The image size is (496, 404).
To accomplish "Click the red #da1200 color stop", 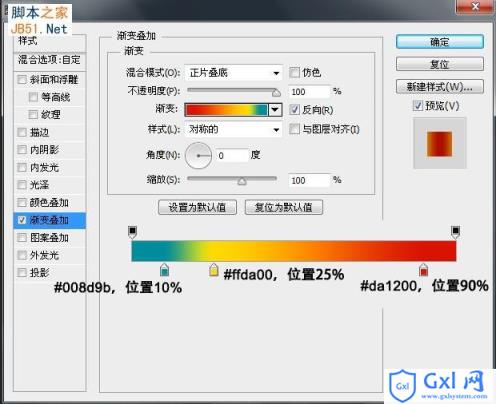I will point(423,269).
